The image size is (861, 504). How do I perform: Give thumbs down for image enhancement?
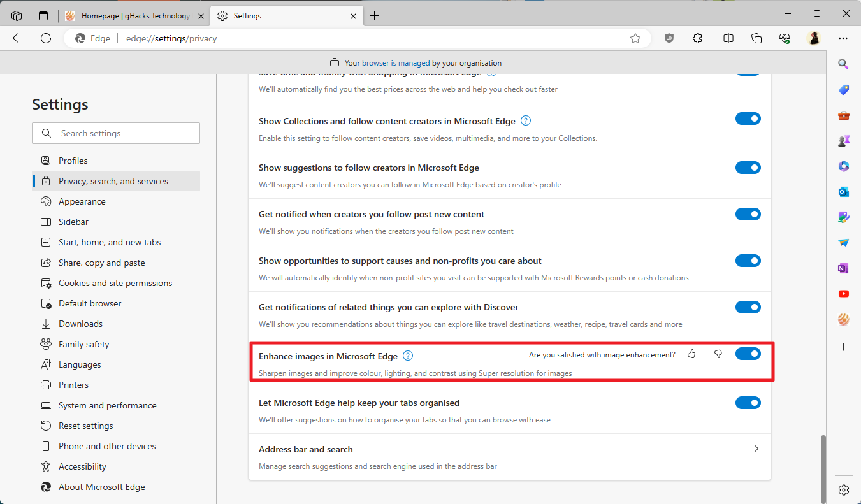pos(718,354)
